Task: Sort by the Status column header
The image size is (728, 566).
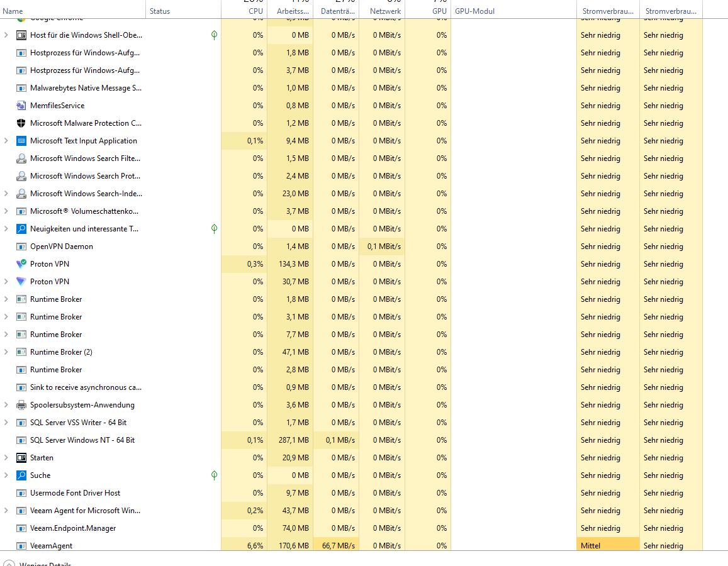Action: (x=183, y=11)
